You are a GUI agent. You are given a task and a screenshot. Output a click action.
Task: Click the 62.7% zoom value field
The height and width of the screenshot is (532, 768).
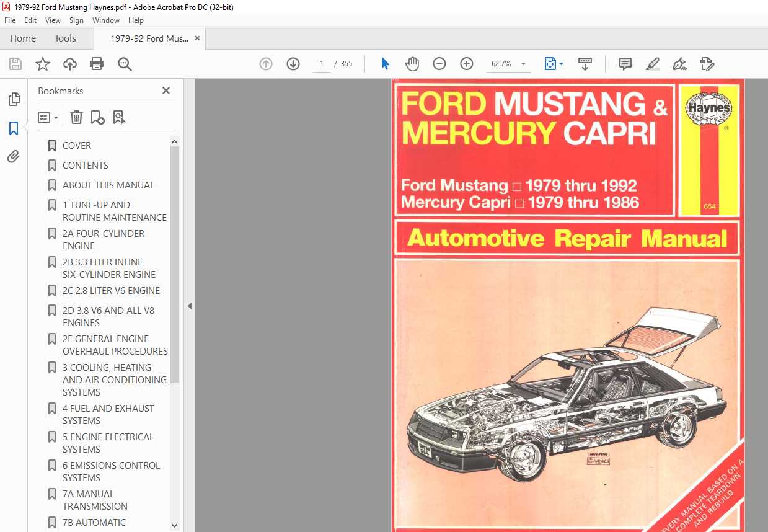click(x=501, y=64)
